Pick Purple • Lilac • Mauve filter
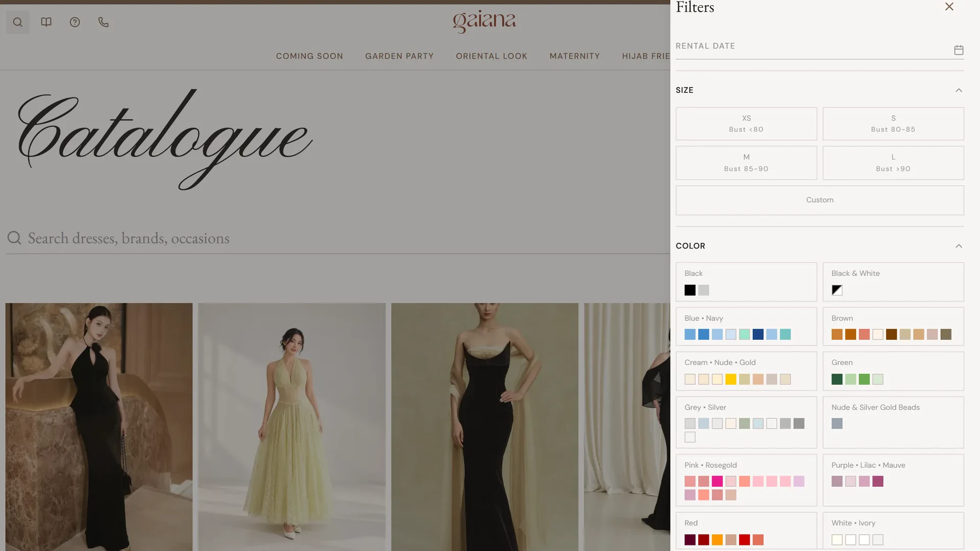 [x=893, y=480]
